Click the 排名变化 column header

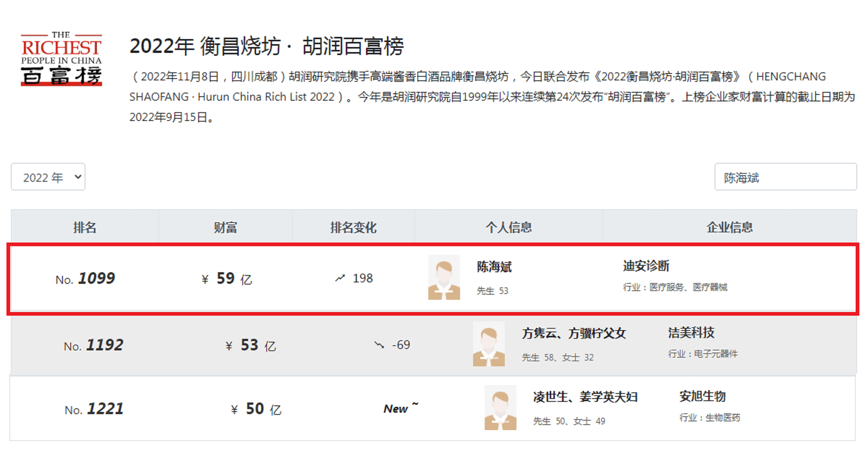click(x=353, y=227)
